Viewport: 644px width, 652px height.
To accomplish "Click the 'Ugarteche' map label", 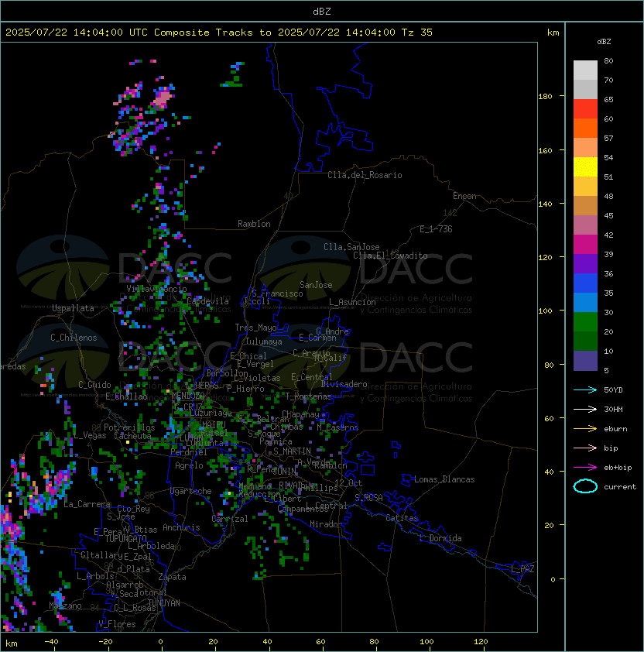I will click(x=191, y=491).
